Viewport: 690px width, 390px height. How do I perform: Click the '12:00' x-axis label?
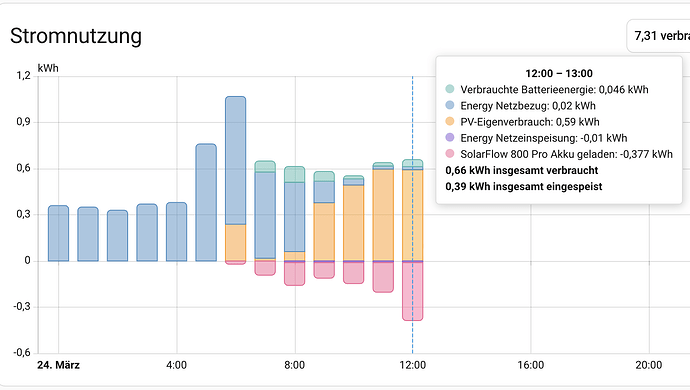click(412, 365)
